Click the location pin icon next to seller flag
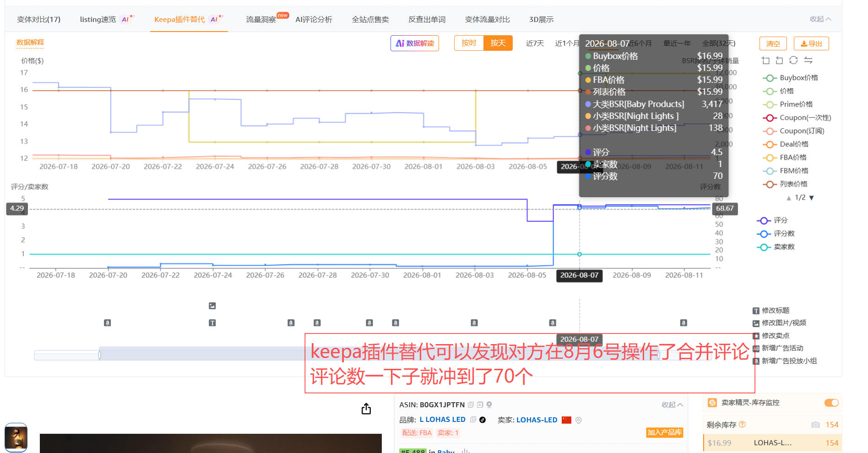This screenshot has height=453, width=868. 579,420
